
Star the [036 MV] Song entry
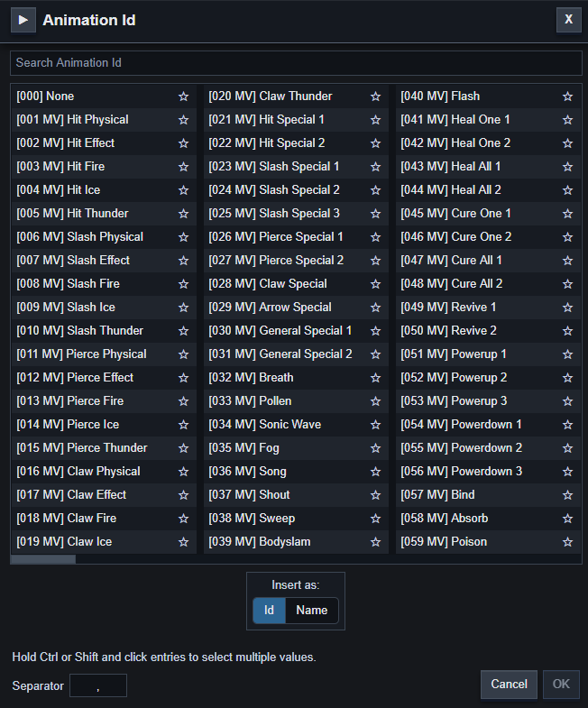click(x=375, y=472)
